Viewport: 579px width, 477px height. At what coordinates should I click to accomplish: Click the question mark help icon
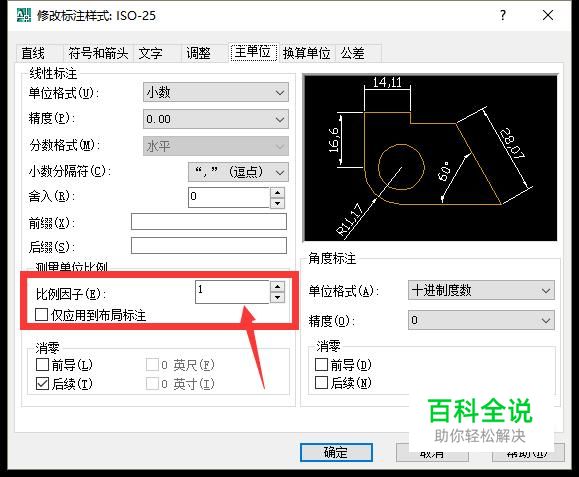[503, 16]
